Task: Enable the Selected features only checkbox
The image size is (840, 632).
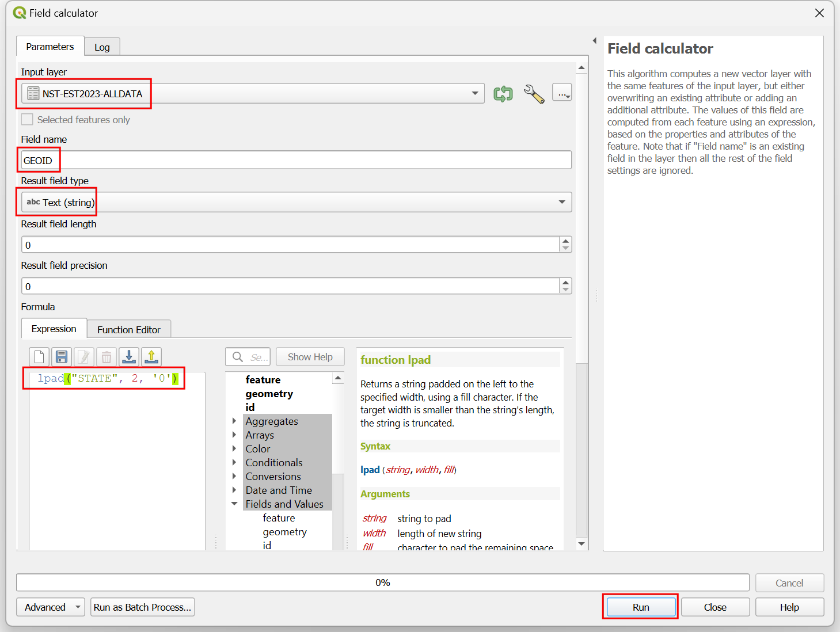Action: pyautogui.click(x=27, y=120)
